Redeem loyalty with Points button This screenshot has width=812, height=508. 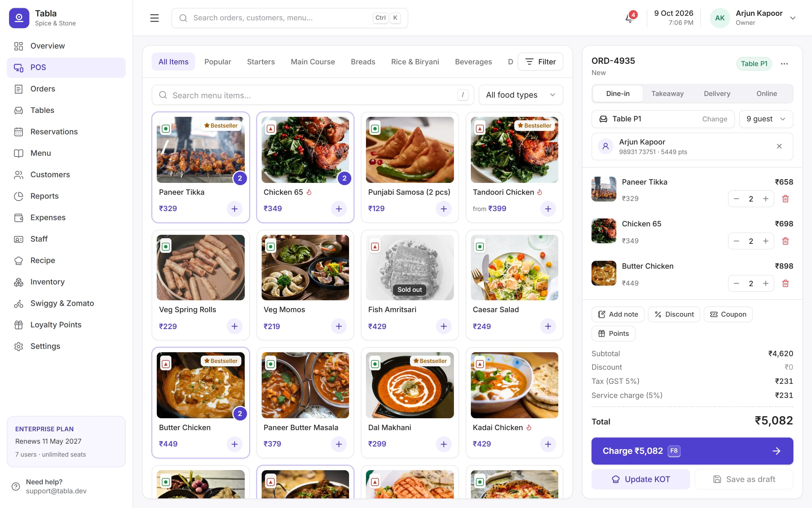coord(613,334)
